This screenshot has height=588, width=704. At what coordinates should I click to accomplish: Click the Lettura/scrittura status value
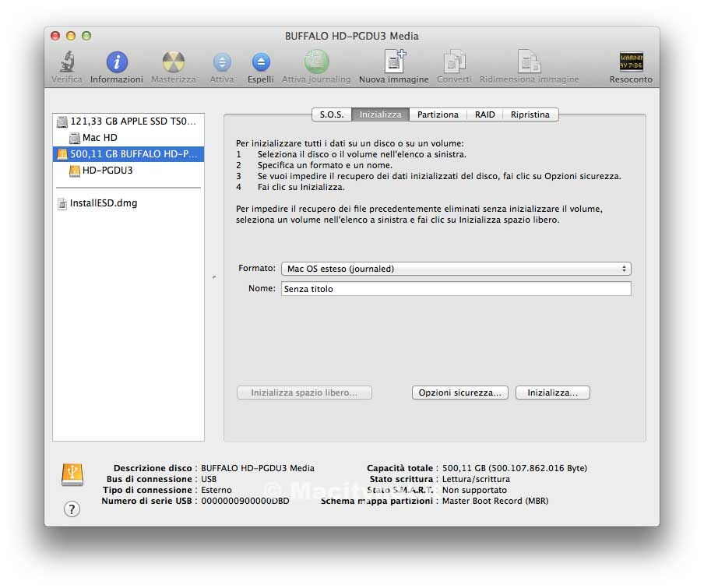coord(476,479)
